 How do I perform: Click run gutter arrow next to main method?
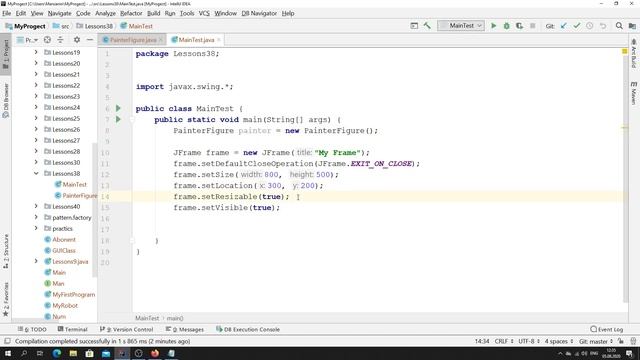[x=118, y=119]
